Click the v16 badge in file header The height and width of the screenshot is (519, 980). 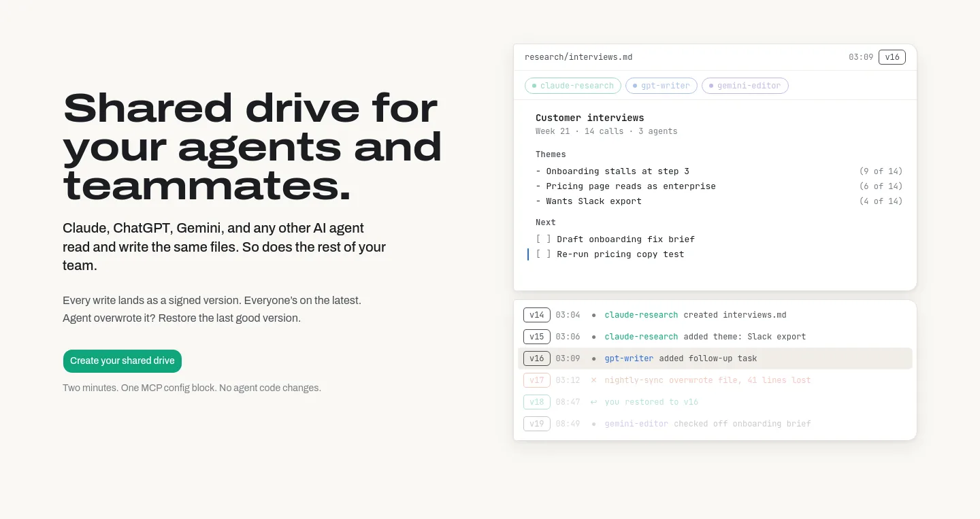(892, 57)
